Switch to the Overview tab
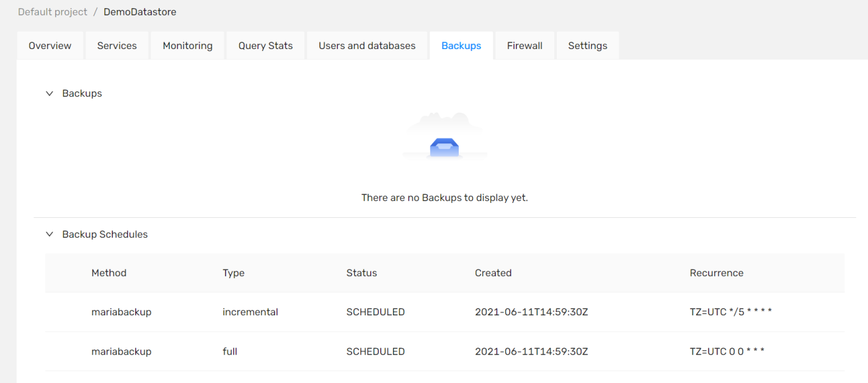The height and width of the screenshot is (383, 868). pyautogui.click(x=50, y=45)
